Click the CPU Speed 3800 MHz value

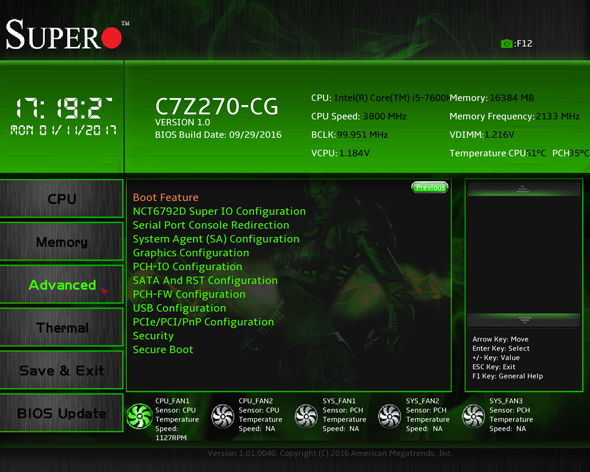tap(385, 116)
